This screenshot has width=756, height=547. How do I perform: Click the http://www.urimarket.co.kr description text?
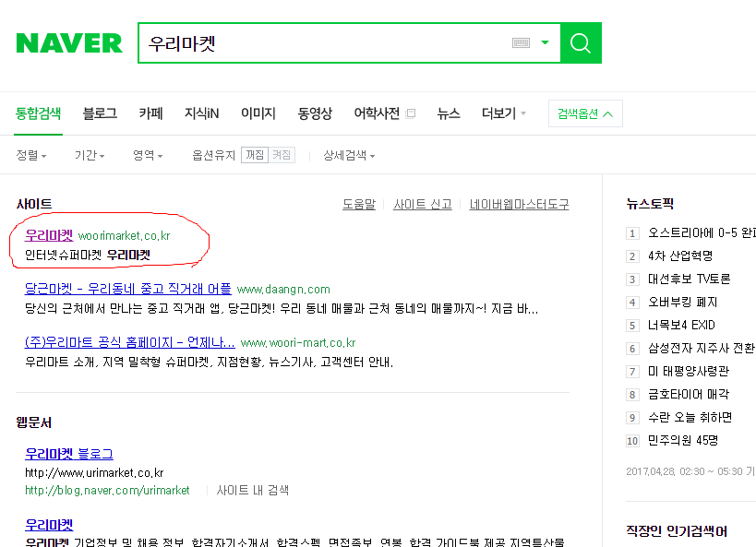pos(94,473)
